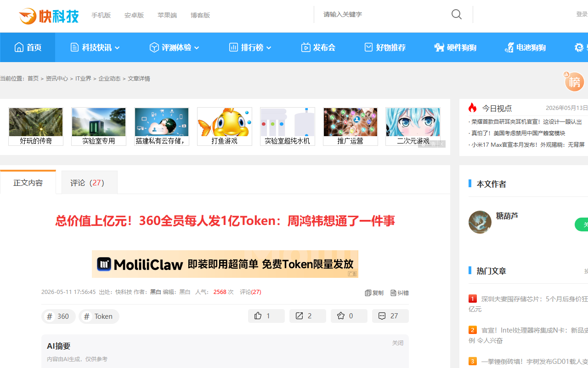Click the copy icon labeled 复制
This screenshot has width=588, height=368.
coord(368,293)
